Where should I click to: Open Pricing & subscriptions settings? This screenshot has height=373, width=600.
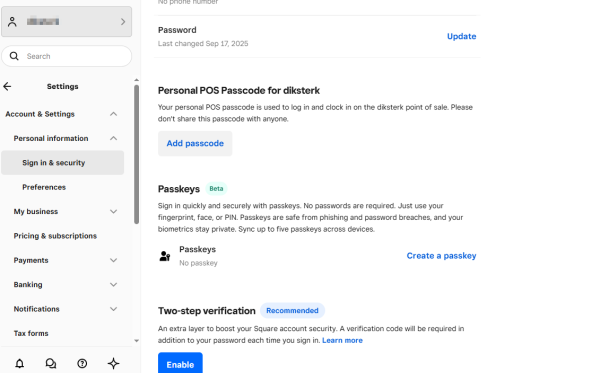(55, 236)
